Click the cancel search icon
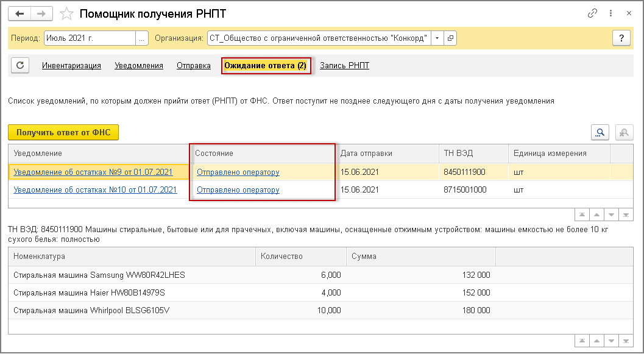 623,133
